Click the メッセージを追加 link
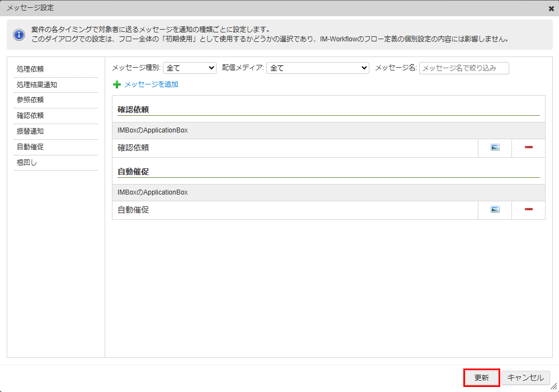Screen dimensions: 559x392 (151, 84)
